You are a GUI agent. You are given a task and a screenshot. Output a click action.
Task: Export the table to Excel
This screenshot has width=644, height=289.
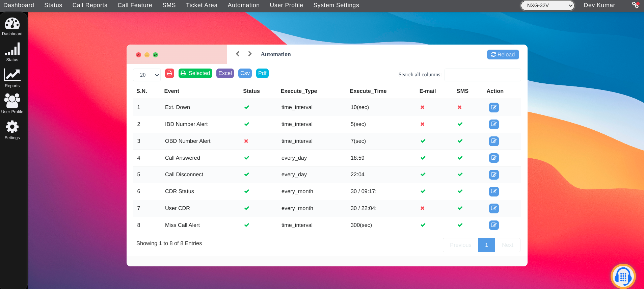point(225,73)
